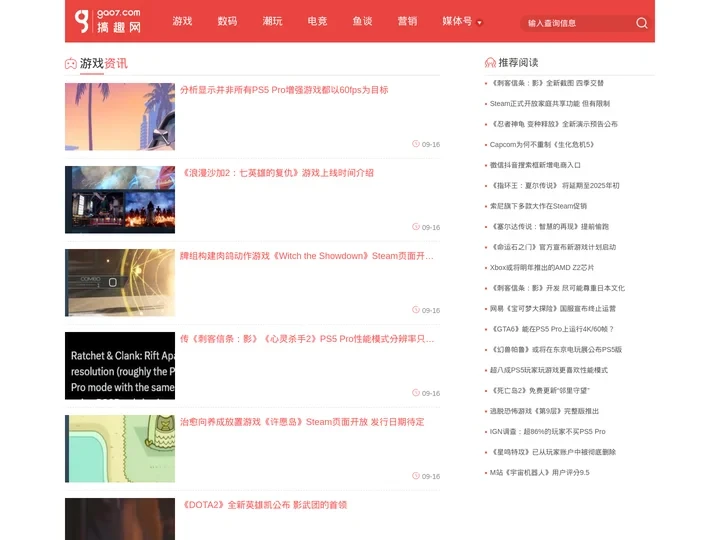Open Steam正式开放家庭共享功能 link

click(550, 104)
